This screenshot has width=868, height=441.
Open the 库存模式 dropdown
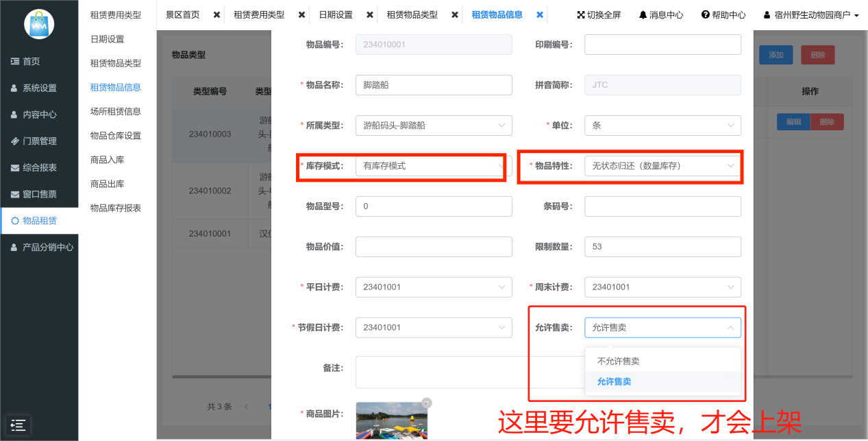[x=434, y=165]
